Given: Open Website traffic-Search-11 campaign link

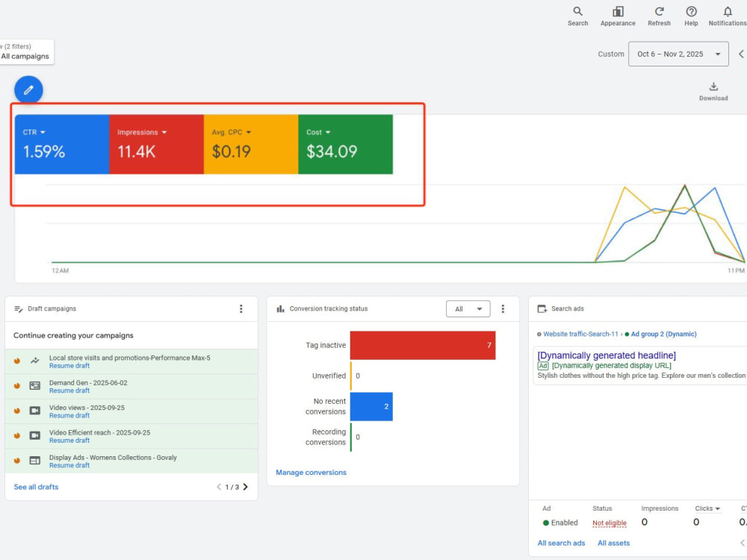Looking at the screenshot, I should coord(580,335).
